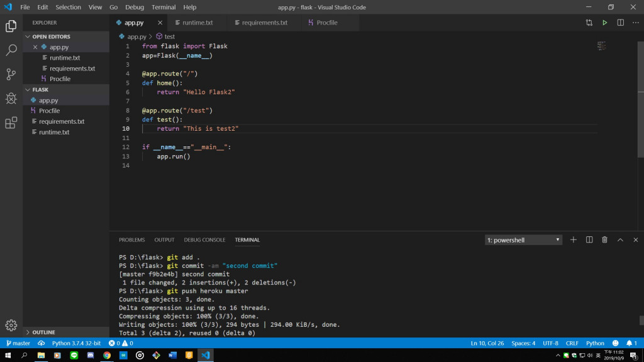Click Ln 10, Col 26 in status bar
Image resolution: width=644 pixels, height=362 pixels.
click(x=487, y=343)
